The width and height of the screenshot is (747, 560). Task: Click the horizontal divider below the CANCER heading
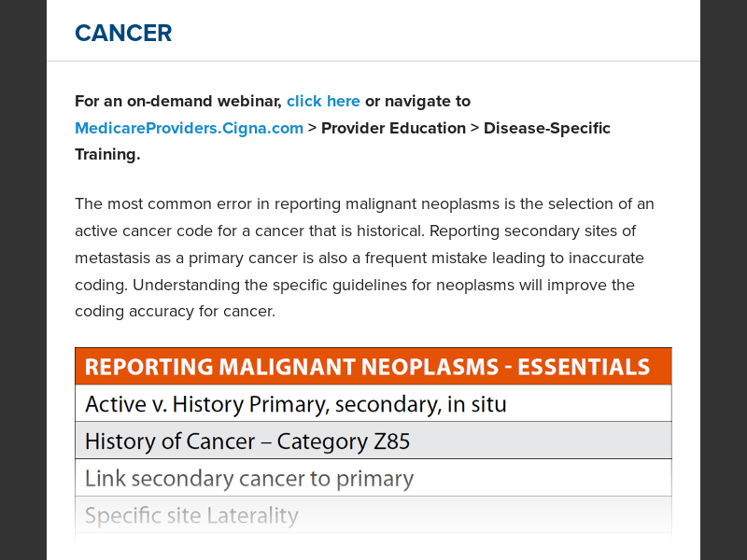373,62
